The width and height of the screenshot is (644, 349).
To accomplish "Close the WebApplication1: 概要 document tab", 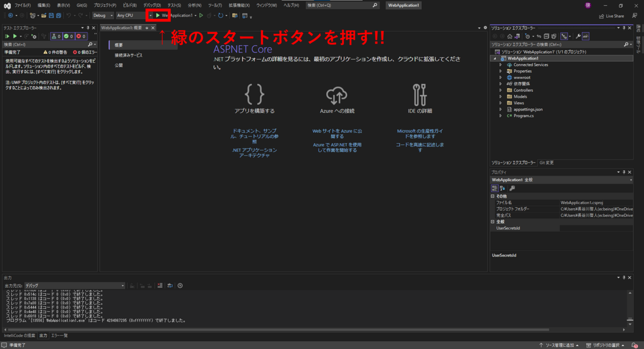I will coord(153,27).
